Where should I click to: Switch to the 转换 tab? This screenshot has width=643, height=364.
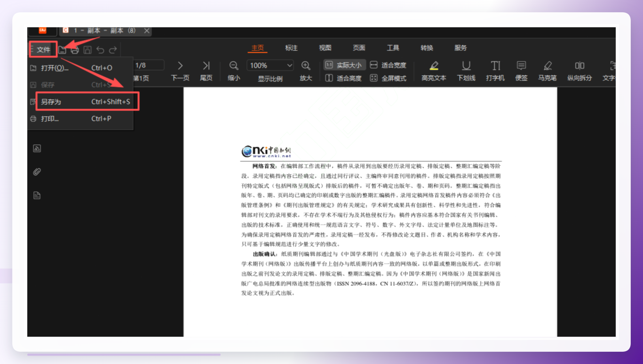[427, 48]
